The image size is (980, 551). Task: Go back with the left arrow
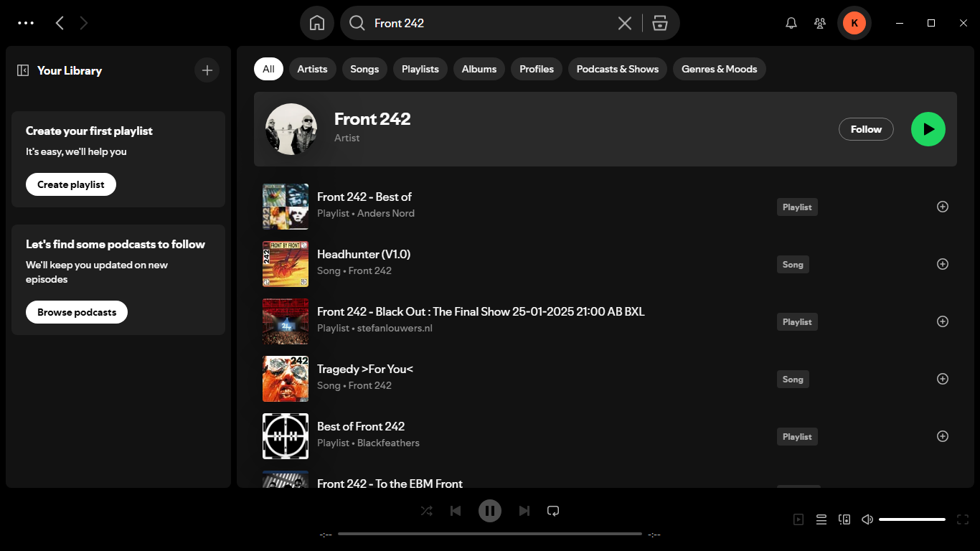tap(60, 23)
